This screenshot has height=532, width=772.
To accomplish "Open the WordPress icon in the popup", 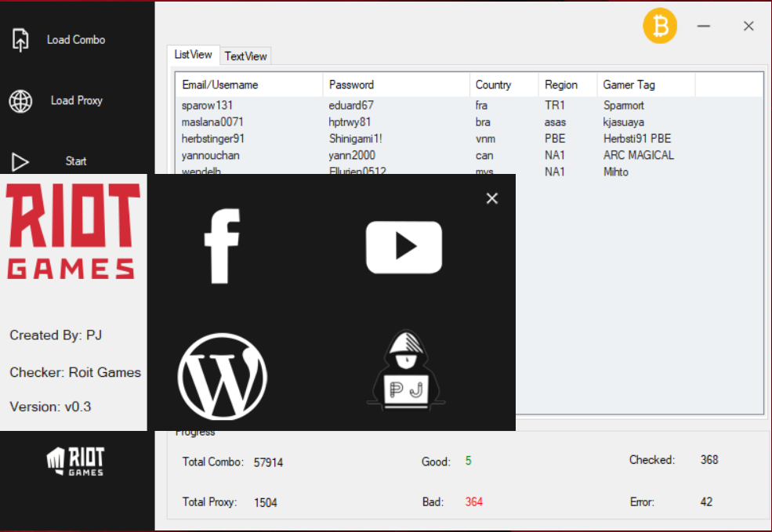I will 223,377.
